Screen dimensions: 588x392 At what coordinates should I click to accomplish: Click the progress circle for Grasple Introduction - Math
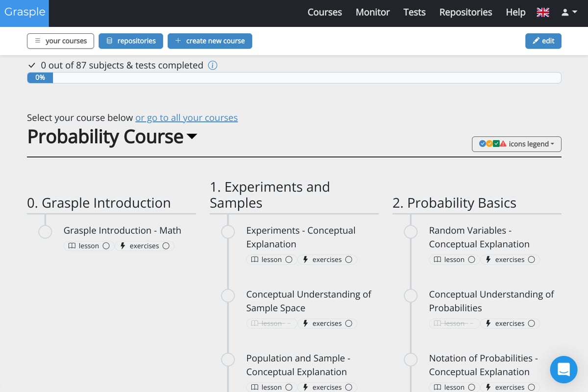tap(45, 232)
